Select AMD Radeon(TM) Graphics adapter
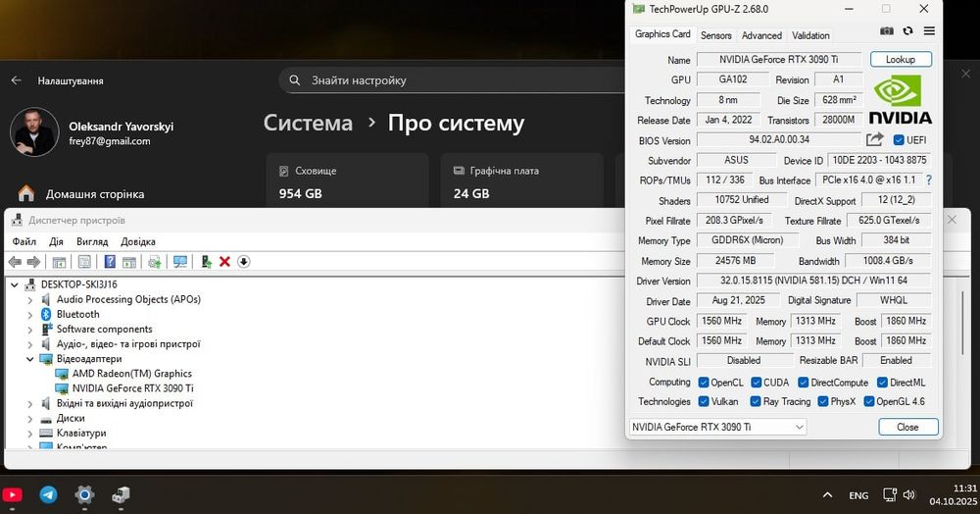Viewport: 980px width, 514px height. (132, 374)
